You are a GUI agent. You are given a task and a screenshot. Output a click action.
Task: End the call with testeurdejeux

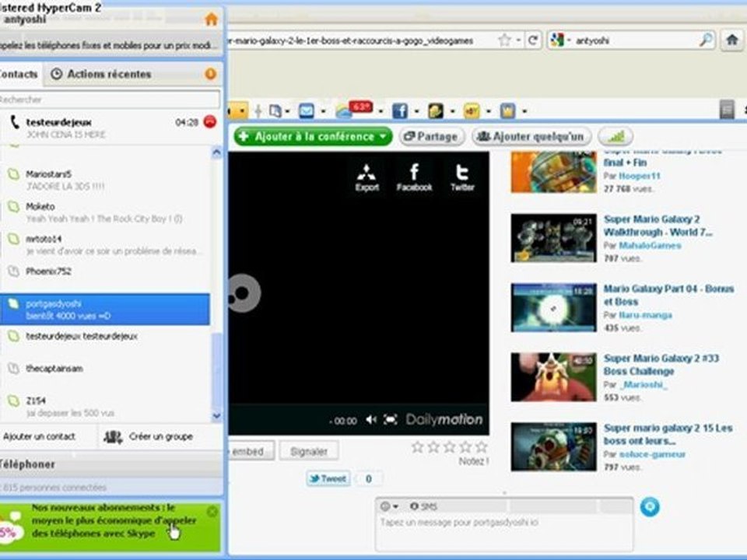click(210, 122)
